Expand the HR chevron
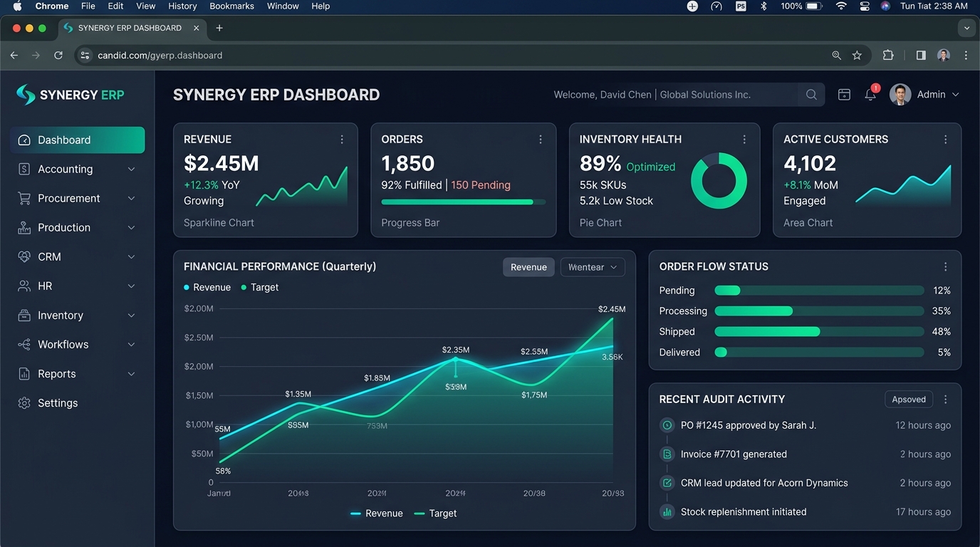The height and width of the screenshot is (547, 980). tap(131, 286)
